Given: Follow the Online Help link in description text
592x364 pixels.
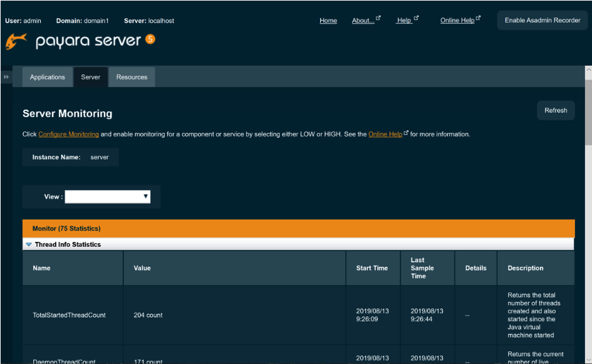Looking at the screenshot, I should pyautogui.click(x=385, y=134).
